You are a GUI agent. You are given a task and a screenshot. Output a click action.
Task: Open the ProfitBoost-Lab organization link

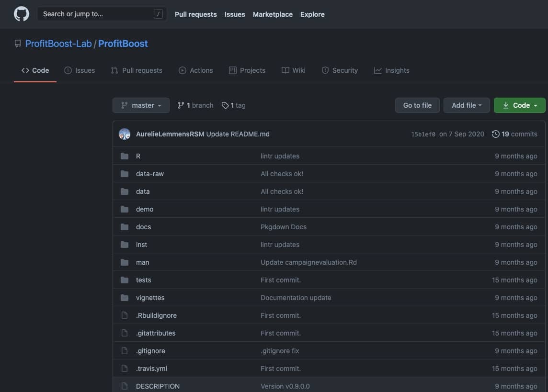[x=58, y=44]
